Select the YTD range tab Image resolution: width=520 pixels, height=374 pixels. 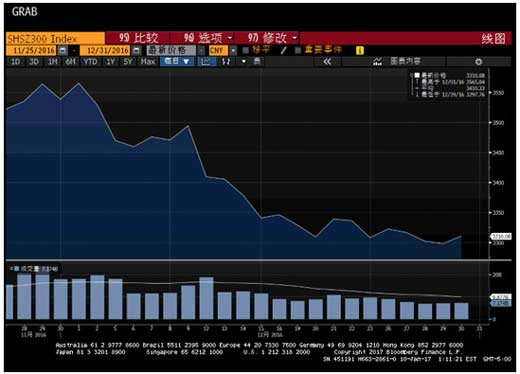(x=90, y=62)
